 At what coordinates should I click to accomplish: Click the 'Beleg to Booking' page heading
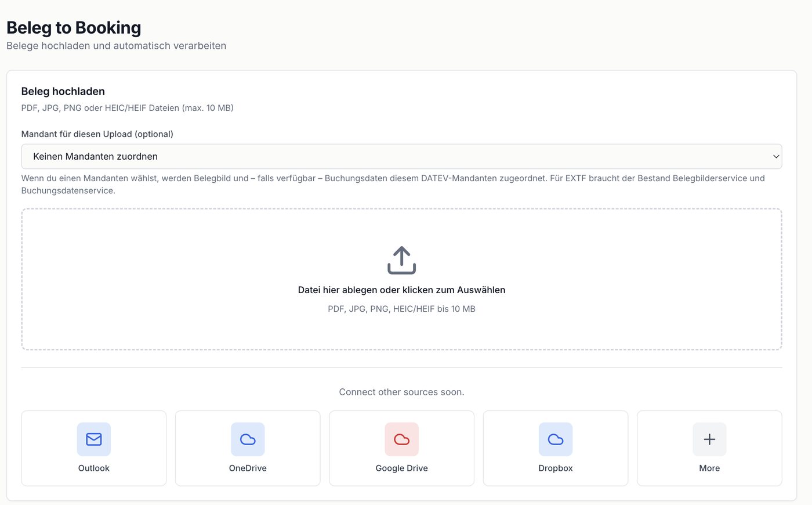[x=74, y=28]
